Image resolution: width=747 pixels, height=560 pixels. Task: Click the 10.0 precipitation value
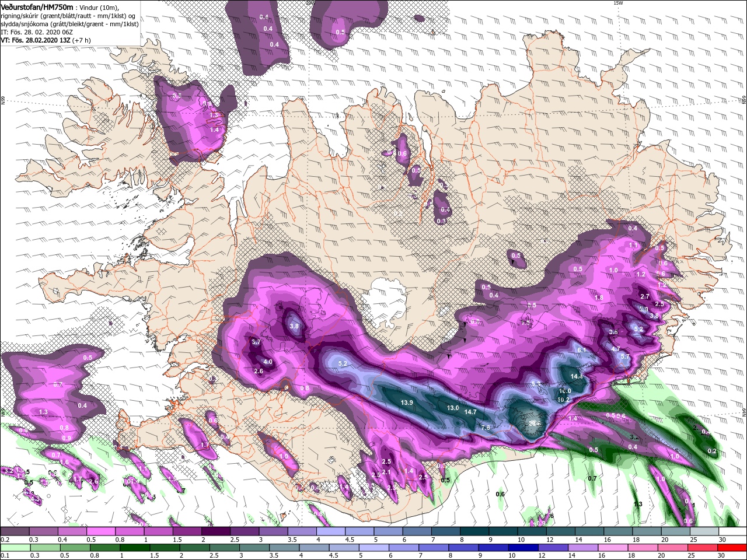(565, 391)
